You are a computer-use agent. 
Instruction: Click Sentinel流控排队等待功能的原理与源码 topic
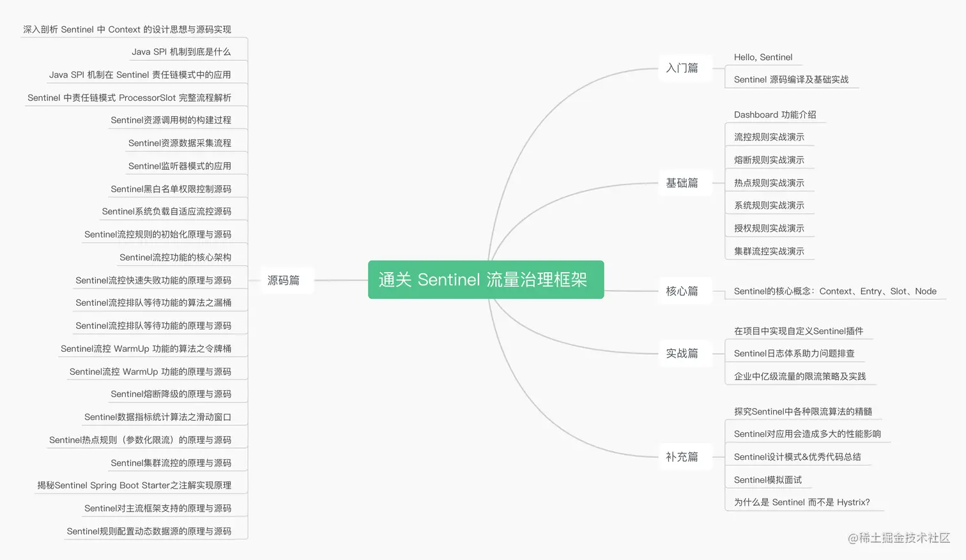pyautogui.click(x=153, y=326)
